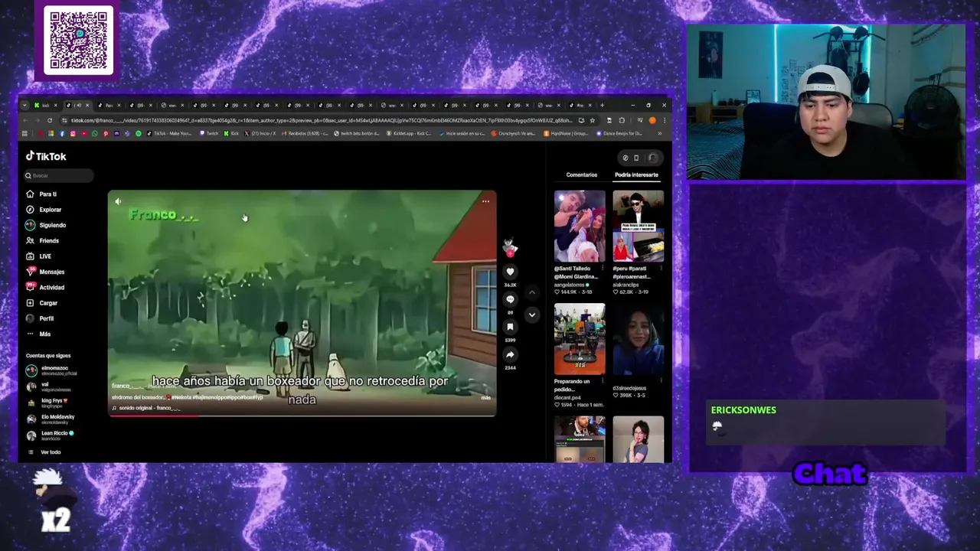Open the Santi Talledo recommended video thumbnail

[x=580, y=227]
